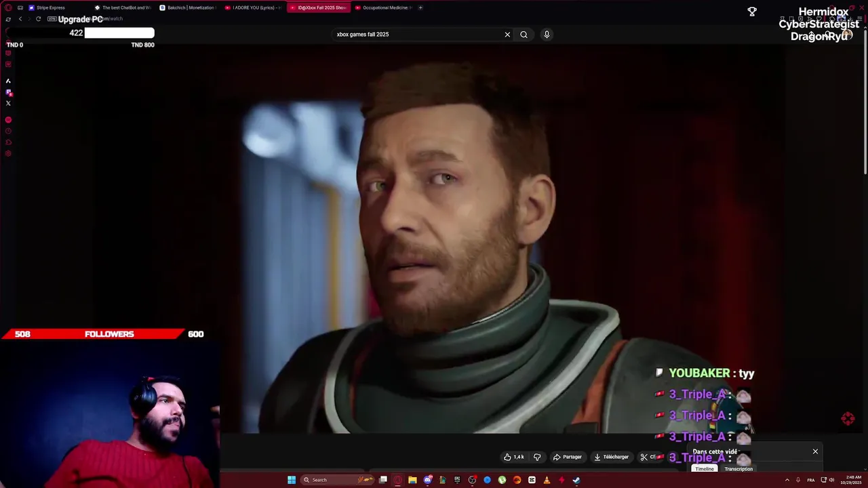This screenshot has width=868, height=488.
Task: Switch to Bakchich Monetization tab
Action: pos(187,7)
